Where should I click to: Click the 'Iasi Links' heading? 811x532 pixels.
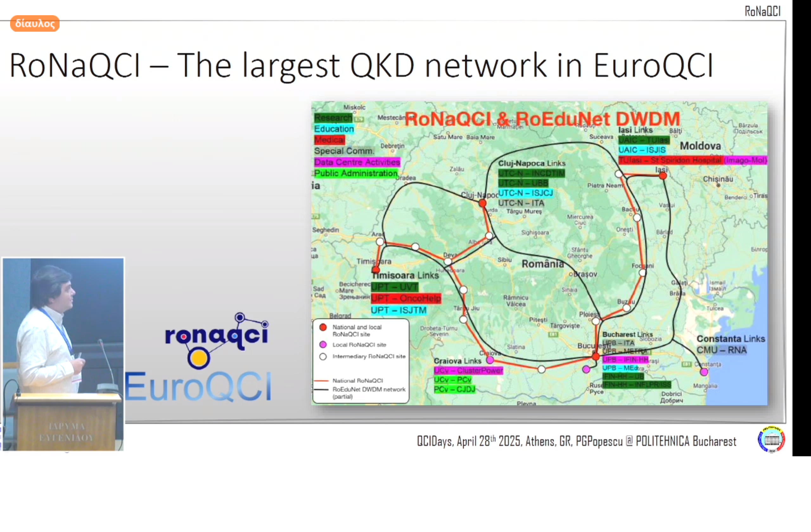pyautogui.click(x=635, y=130)
